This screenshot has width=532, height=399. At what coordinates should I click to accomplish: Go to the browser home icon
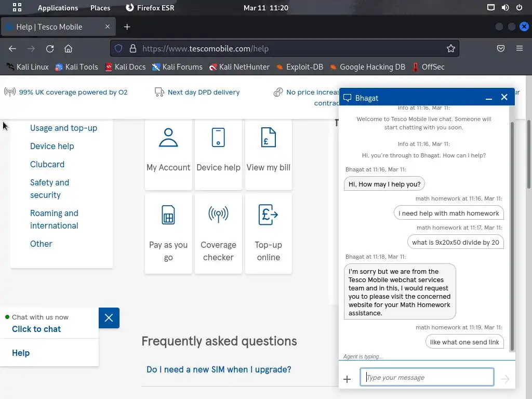click(x=68, y=48)
